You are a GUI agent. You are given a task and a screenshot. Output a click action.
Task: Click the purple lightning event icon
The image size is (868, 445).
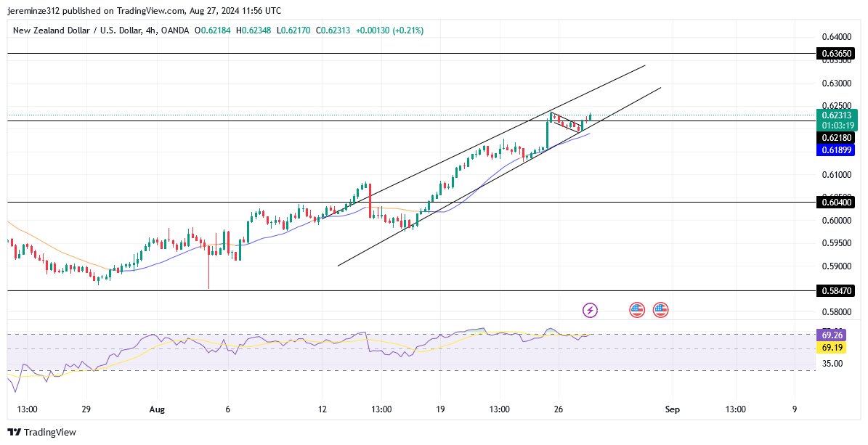click(590, 309)
